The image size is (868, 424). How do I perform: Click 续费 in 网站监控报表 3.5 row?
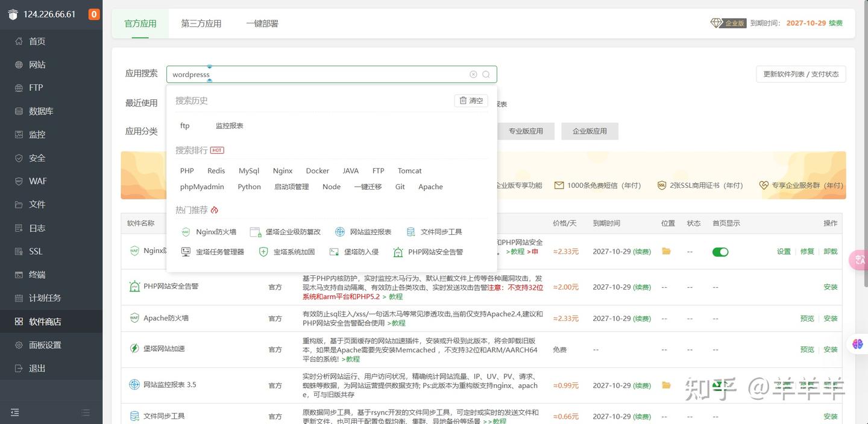[x=641, y=385]
